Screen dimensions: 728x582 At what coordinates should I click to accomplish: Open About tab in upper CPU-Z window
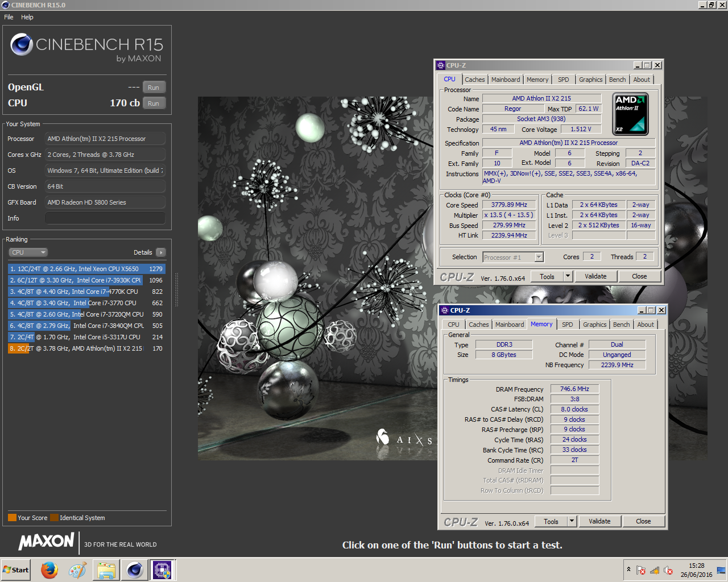coord(642,80)
